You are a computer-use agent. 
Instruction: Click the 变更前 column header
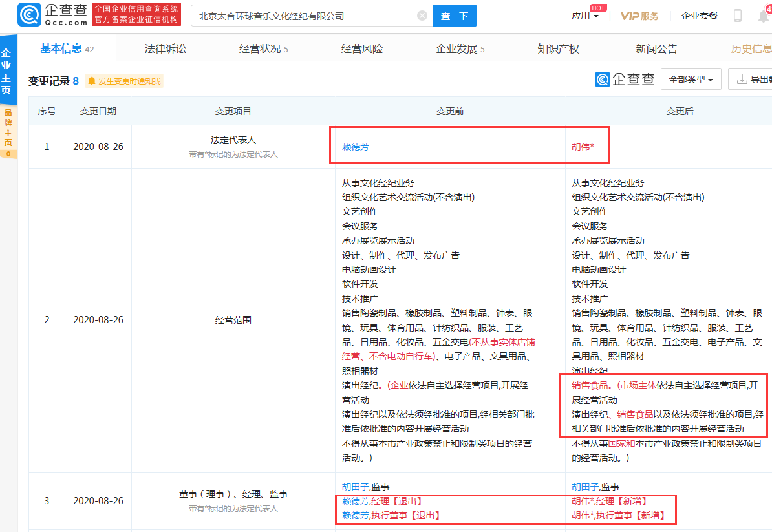(450, 111)
